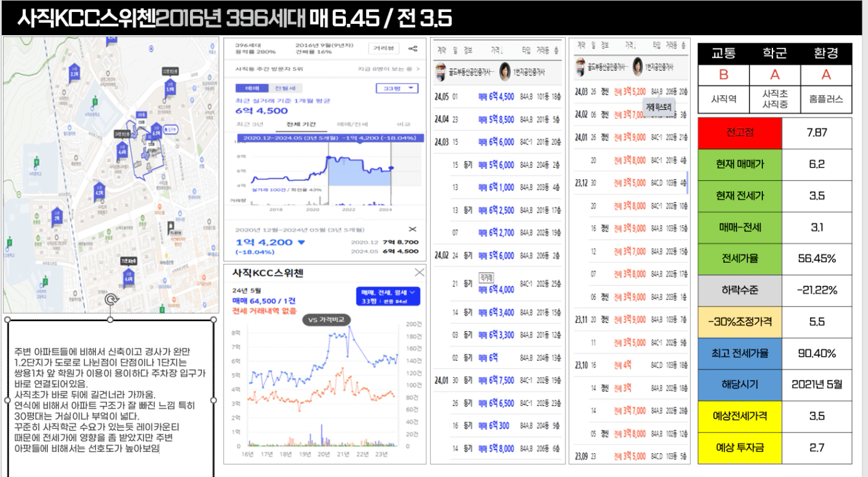Select the 6.5억 marker inside the outlined complex
Viewport: 868px width, 477px height.
[x=157, y=131]
